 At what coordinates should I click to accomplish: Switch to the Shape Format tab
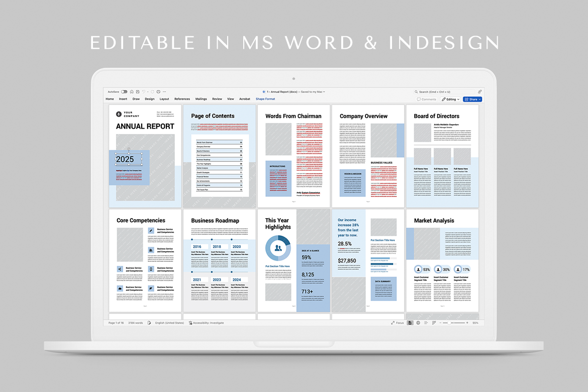tap(265, 99)
